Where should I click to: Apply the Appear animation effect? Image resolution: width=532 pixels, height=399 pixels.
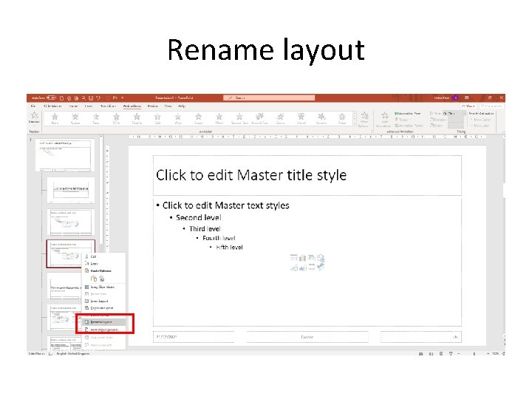(75, 119)
